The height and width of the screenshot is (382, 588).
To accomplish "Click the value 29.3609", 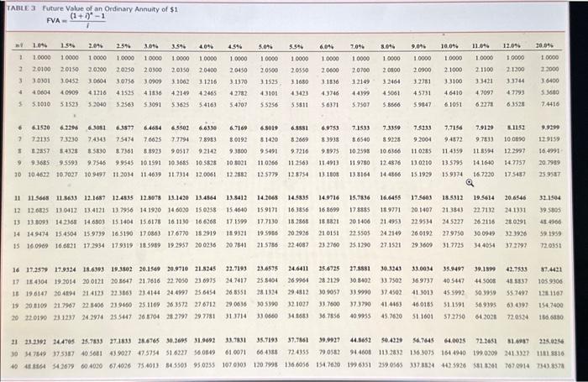I will 422,245.
